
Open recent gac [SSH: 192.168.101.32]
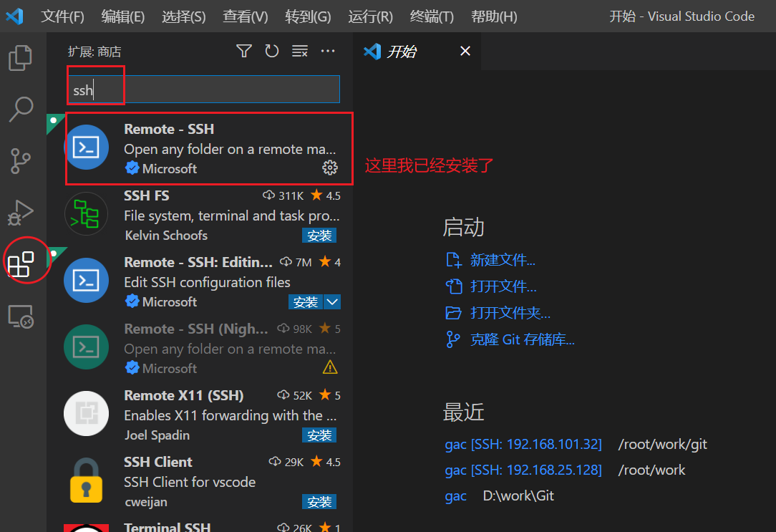pos(523,444)
